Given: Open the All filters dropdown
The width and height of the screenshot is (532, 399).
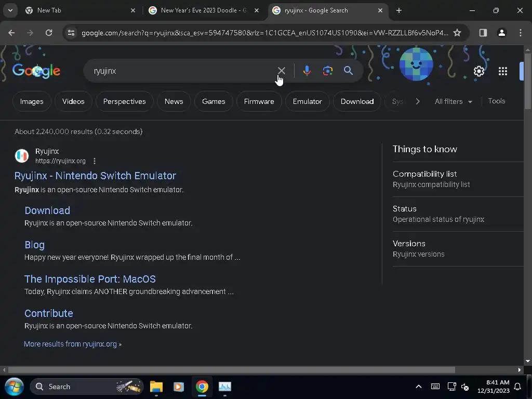Looking at the screenshot, I should (x=453, y=101).
